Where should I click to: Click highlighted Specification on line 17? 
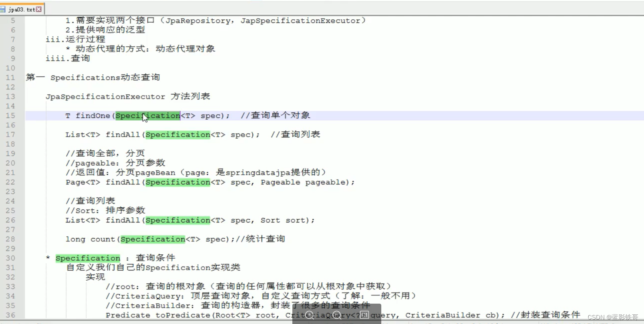pyautogui.click(x=178, y=134)
